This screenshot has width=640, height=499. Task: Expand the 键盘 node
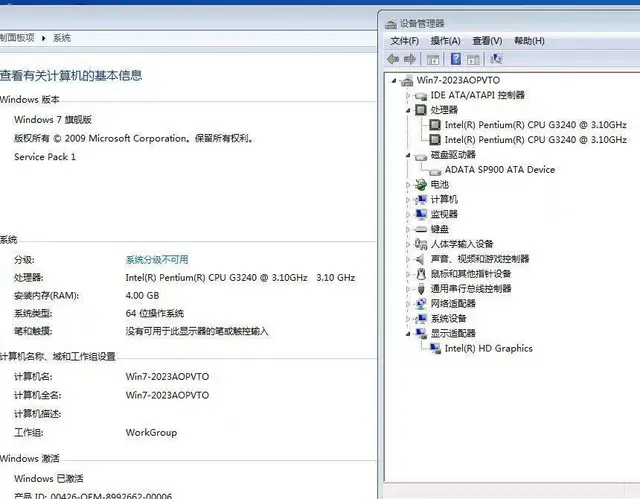click(408, 230)
